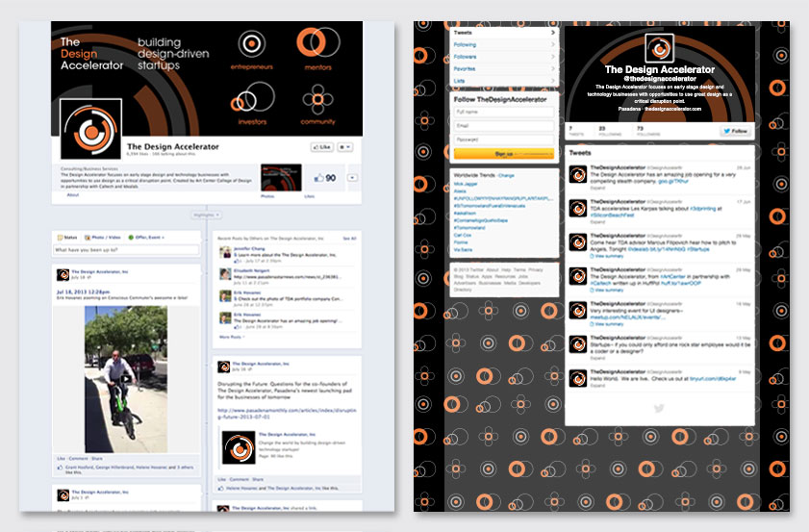809x532 pixels.
Task: Open the gear settings dropdown beside Like
Action: point(345,147)
